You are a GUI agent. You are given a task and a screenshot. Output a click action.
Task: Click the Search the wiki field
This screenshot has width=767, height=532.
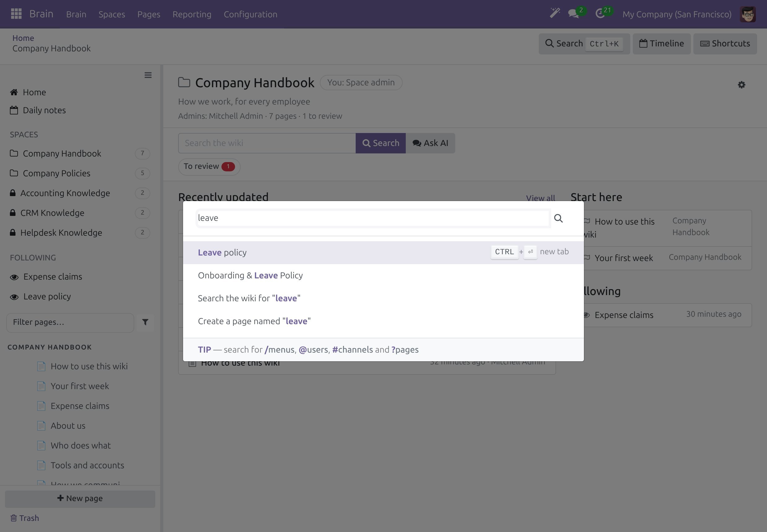(x=267, y=143)
